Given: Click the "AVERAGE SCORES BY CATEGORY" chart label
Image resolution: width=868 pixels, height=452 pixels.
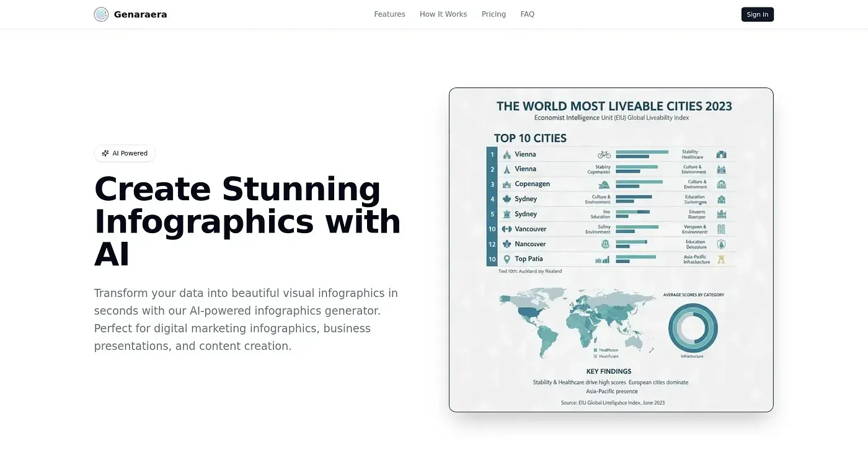Looking at the screenshot, I should 693,295.
